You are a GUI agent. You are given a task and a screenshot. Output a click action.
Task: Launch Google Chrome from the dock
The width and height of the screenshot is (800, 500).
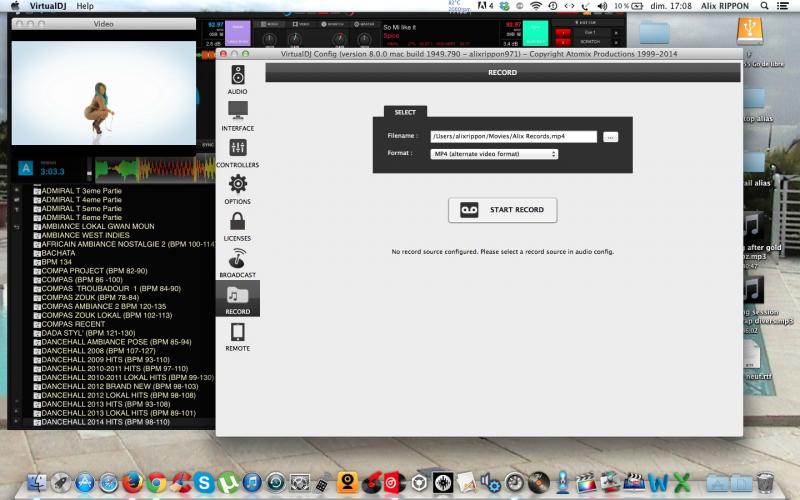[x=157, y=482]
